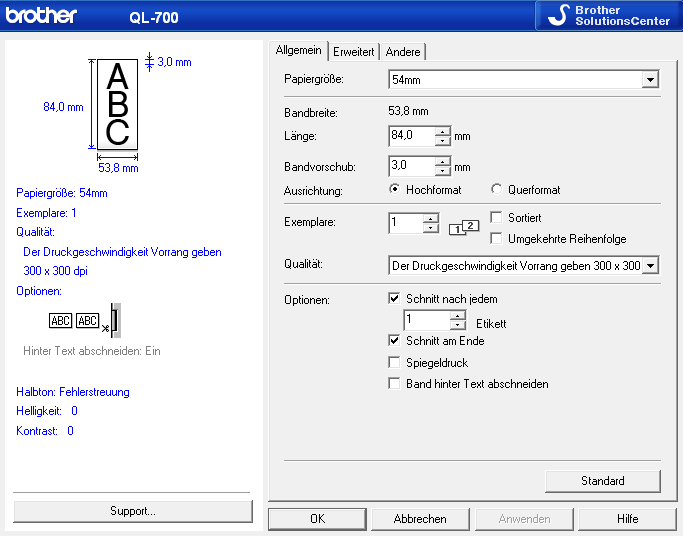Switch to the Allgemein tab
683x536 pixels.
298,51
